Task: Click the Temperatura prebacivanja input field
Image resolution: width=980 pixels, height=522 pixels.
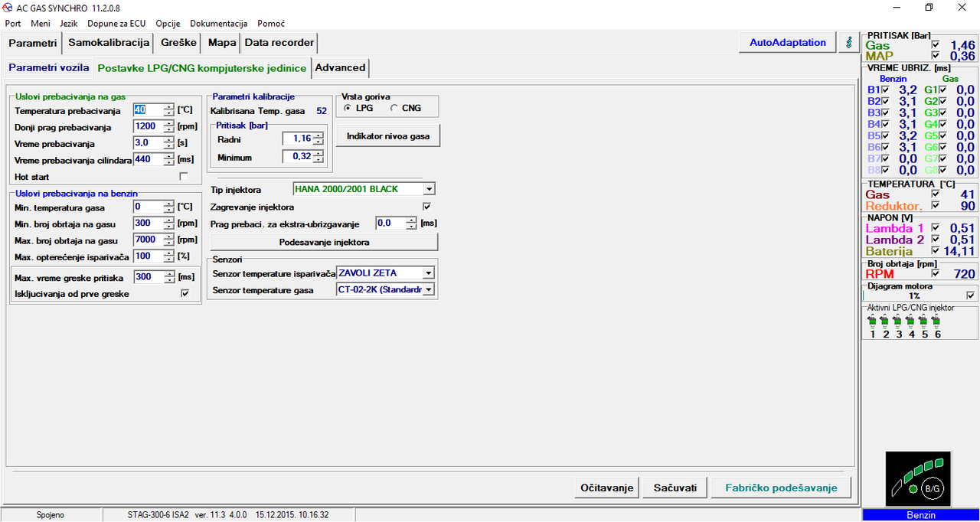Action: pyautogui.click(x=148, y=111)
